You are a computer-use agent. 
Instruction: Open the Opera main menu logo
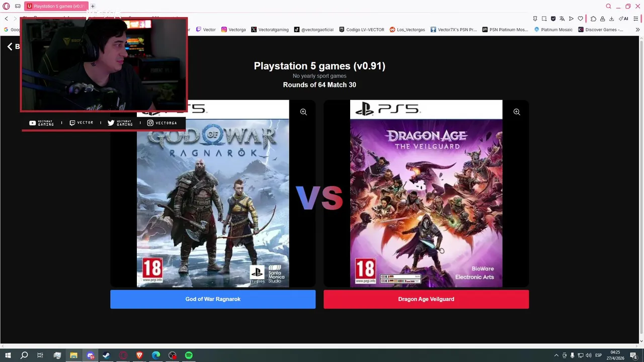coord(6,6)
